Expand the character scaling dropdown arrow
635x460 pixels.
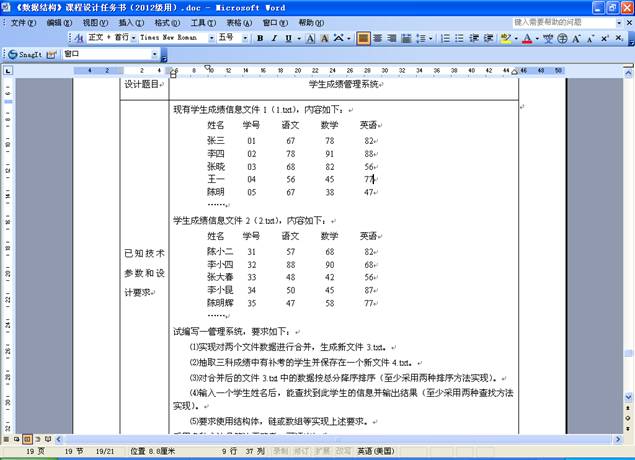click(x=349, y=38)
